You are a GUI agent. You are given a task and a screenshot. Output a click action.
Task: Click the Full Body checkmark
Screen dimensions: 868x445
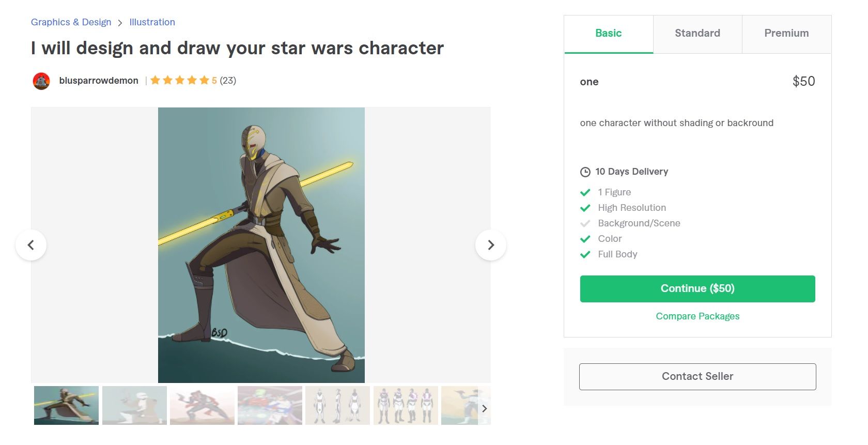[585, 254]
